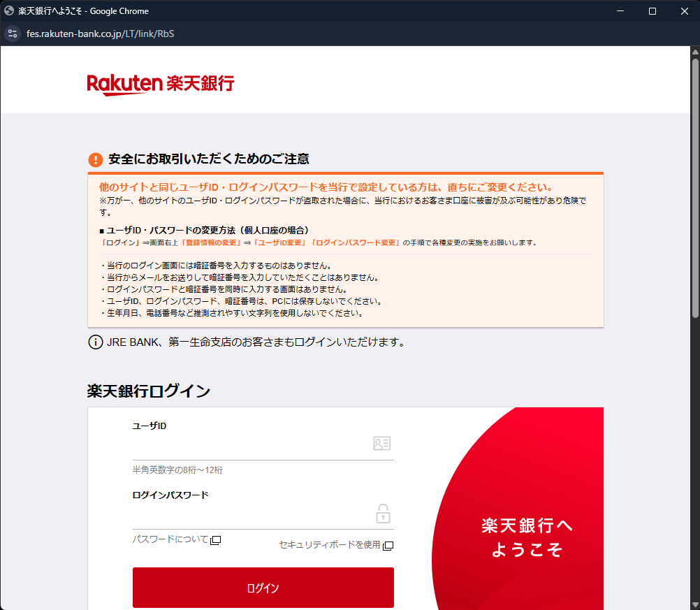This screenshot has height=610, width=700.
Task: Click the URL fes.rakuten-bank.co.jp address text
Action: point(100,34)
